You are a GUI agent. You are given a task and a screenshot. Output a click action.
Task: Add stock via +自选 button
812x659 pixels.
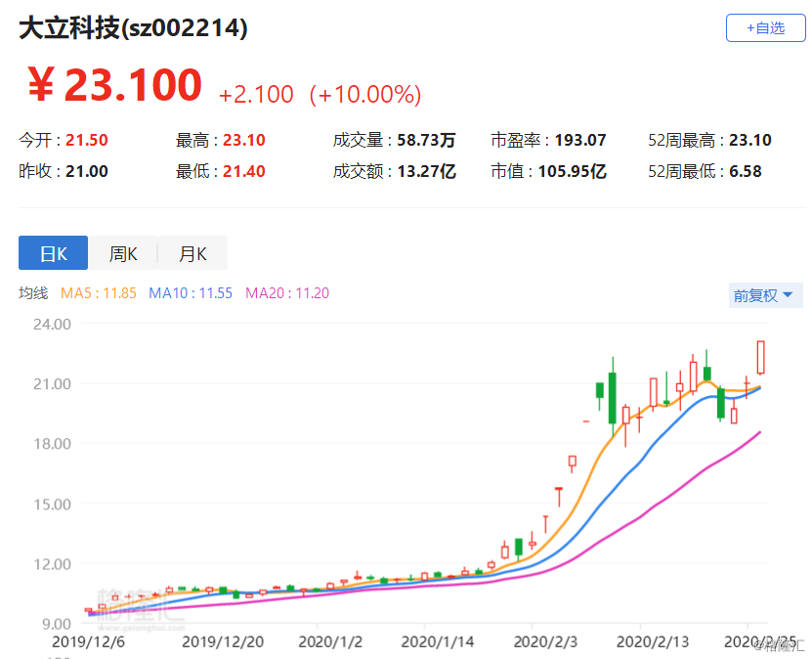click(x=765, y=28)
